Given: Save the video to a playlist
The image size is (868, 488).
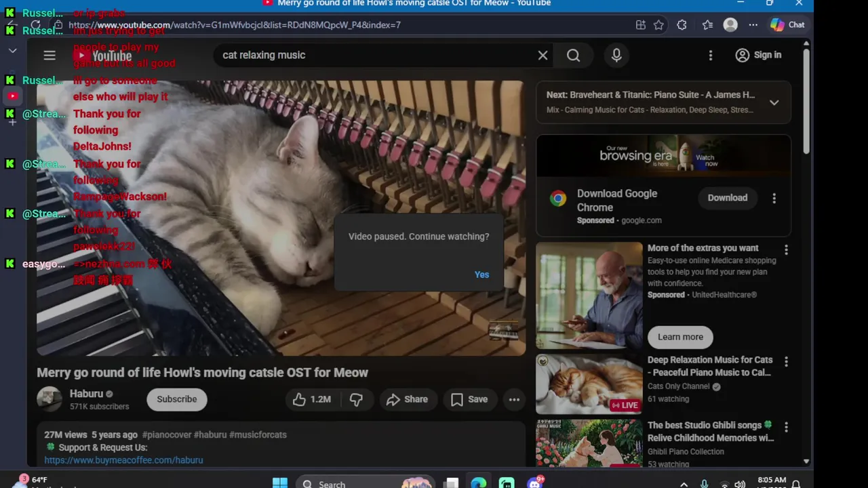Looking at the screenshot, I should point(469,400).
